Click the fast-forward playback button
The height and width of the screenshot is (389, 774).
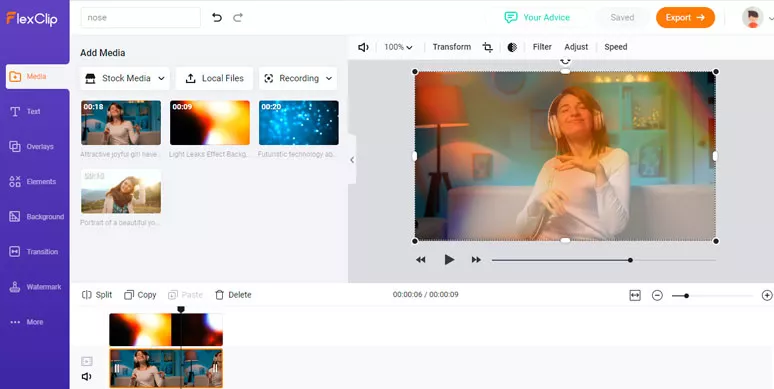tap(476, 260)
